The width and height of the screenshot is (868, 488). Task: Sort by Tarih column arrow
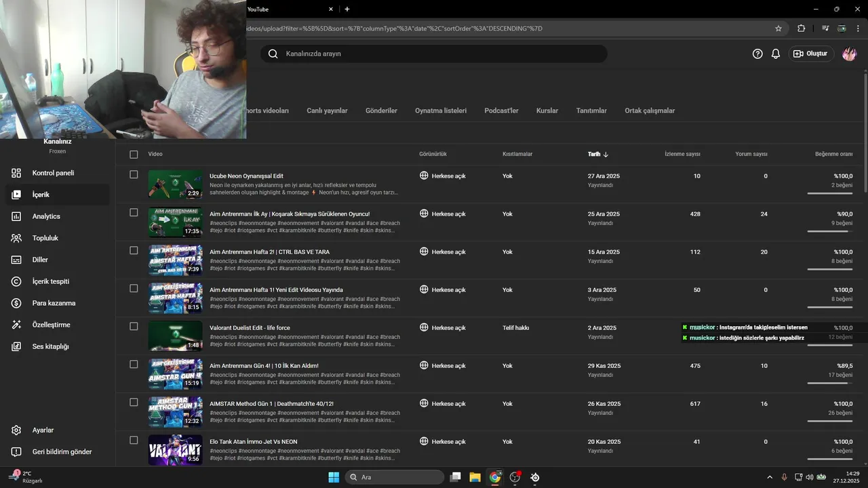click(606, 155)
